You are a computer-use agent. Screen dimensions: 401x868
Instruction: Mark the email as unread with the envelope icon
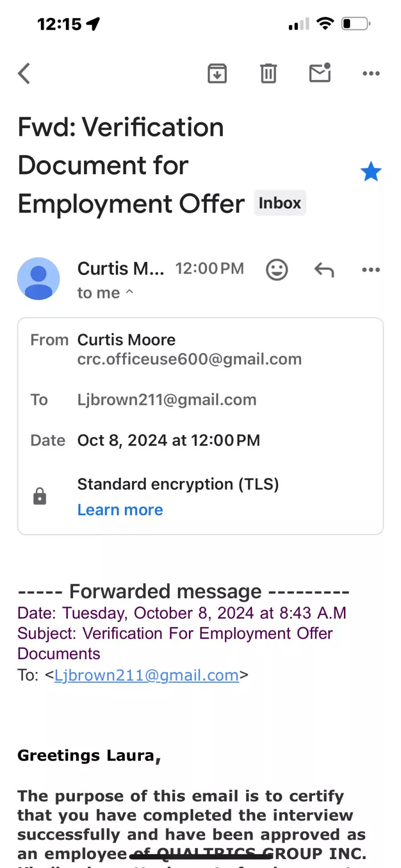(320, 73)
